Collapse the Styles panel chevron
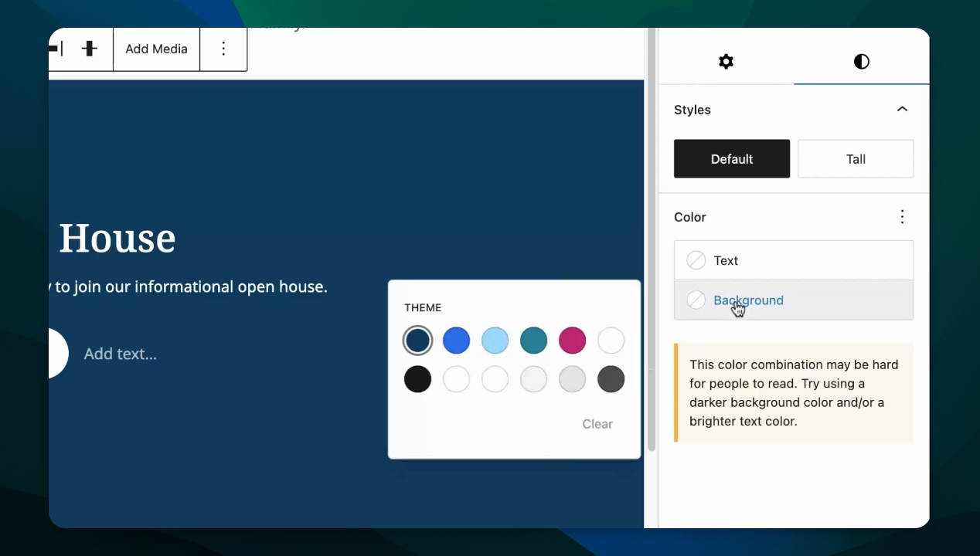980x556 pixels. pyautogui.click(x=902, y=110)
